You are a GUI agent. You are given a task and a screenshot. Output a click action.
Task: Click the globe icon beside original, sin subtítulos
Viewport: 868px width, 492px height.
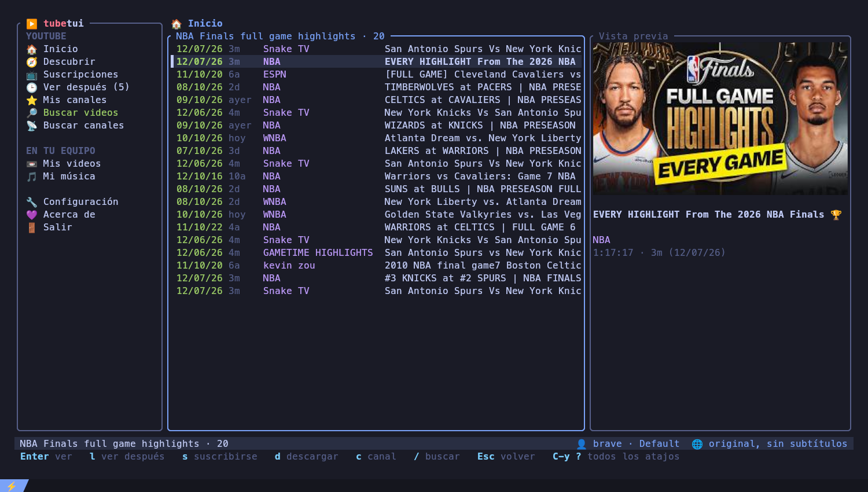coord(697,444)
